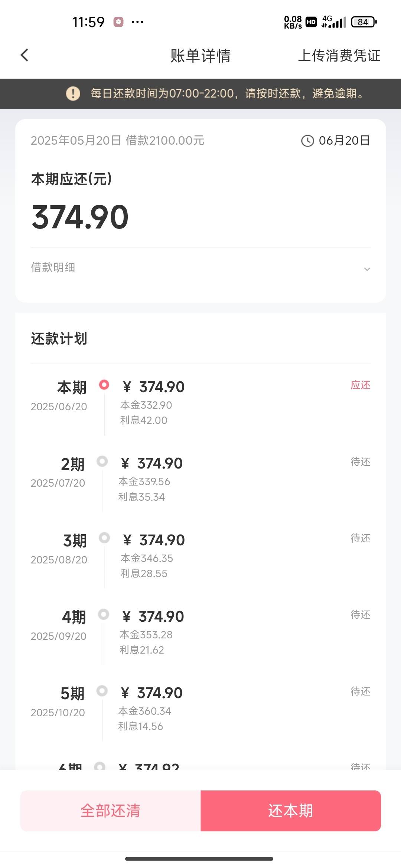
Task: Tap the 还本期 button
Action: 291,811
